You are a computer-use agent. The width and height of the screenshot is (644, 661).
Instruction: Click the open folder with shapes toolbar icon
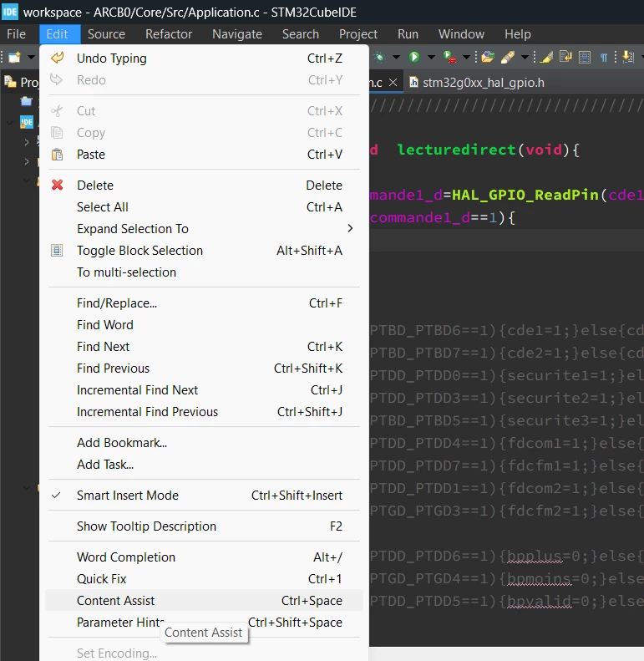[488, 57]
